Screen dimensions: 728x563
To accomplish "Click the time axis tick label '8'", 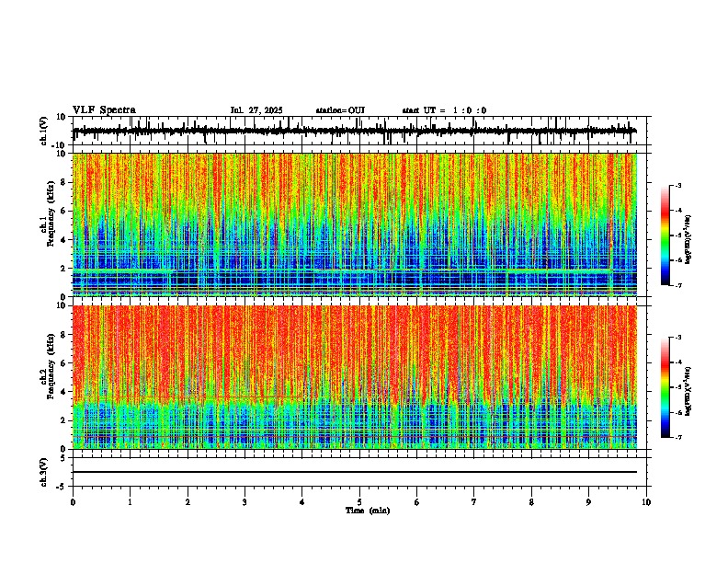I will click(x=531, y=502).
